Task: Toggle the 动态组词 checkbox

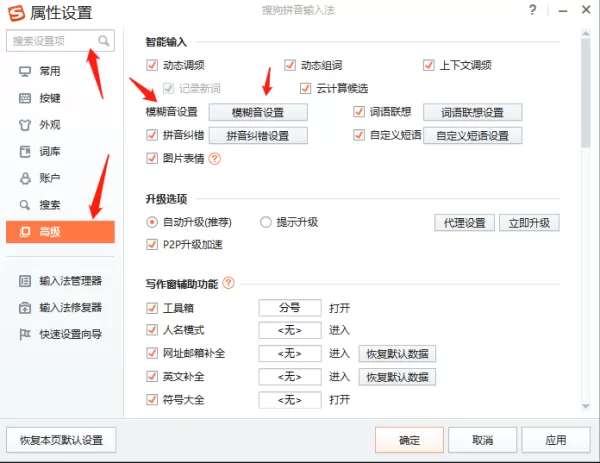Action: (290, 65)
